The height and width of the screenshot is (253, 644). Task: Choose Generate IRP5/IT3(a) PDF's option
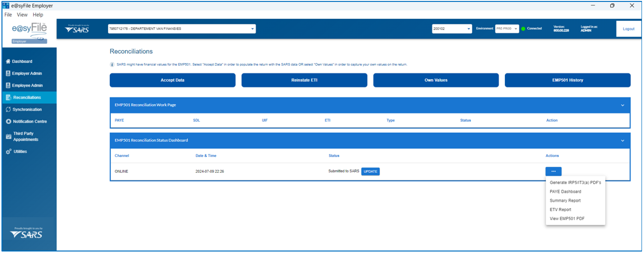575,183
